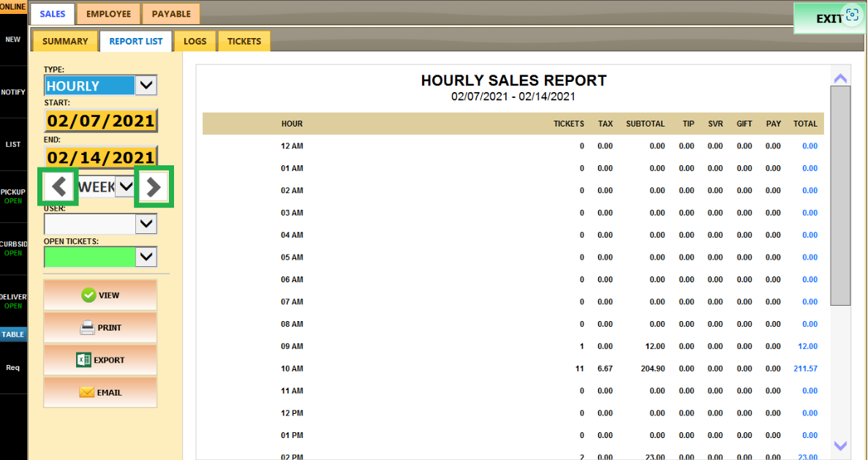Click the 0.00 total for 12 AM
The width and height of the screenshot is (868, 460).
[x=810, y=146]
